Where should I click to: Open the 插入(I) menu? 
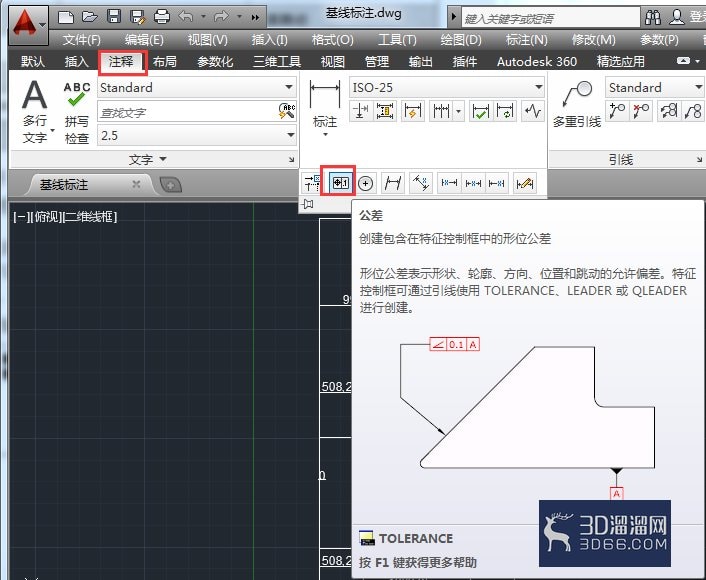click(x=269, y=40)
